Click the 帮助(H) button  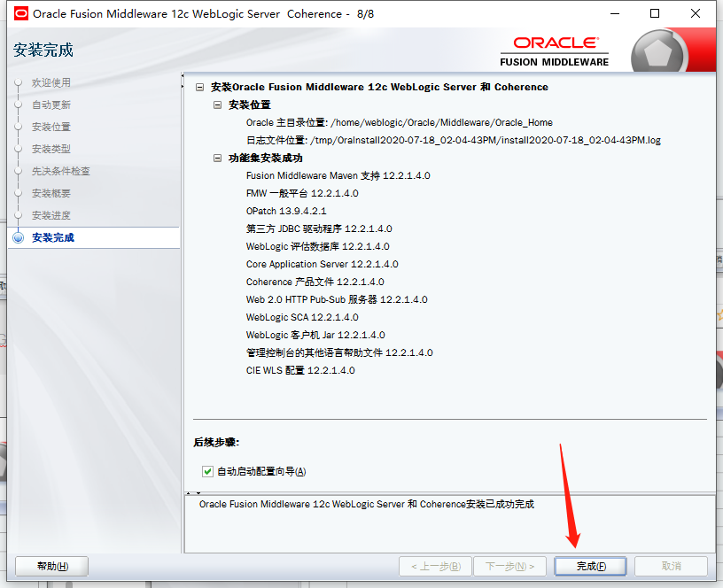pyautogui.click(x=52, y=567)
